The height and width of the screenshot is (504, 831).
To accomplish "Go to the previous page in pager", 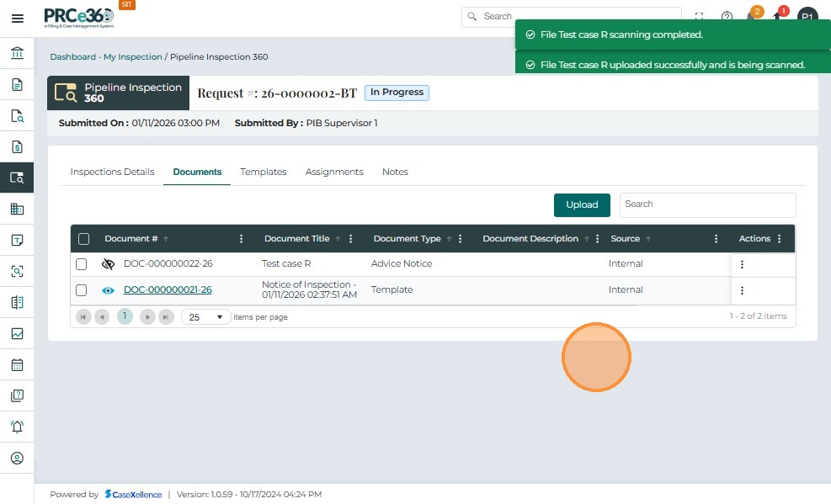I will click(x=102, y=317).
